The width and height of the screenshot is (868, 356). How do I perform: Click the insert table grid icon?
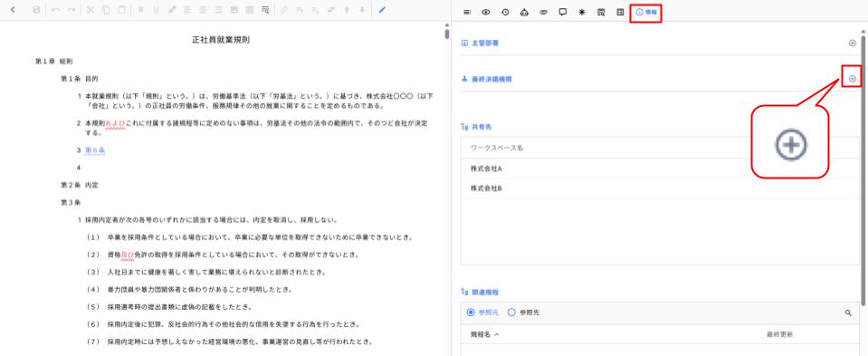coord(250,10)
